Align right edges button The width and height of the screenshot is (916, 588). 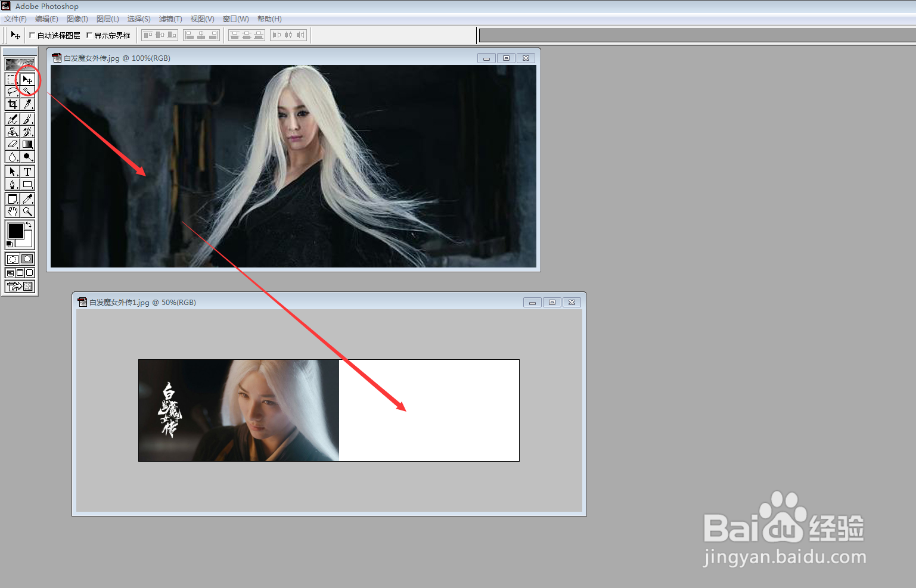click(x=213, y=35)
